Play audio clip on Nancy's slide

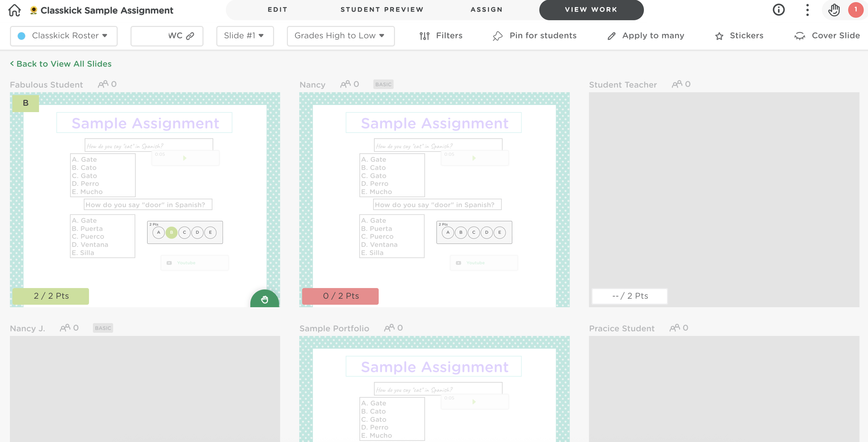[474, 158]
